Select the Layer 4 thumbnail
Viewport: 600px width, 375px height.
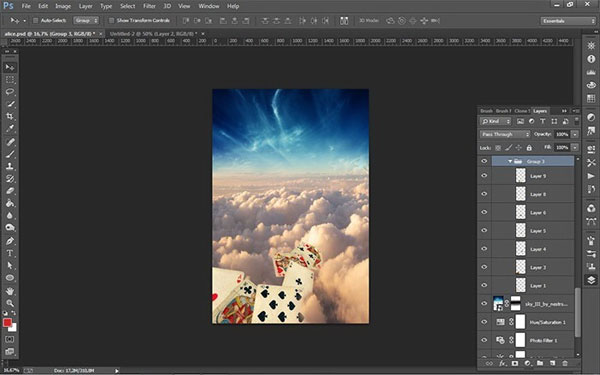(520, 249)
